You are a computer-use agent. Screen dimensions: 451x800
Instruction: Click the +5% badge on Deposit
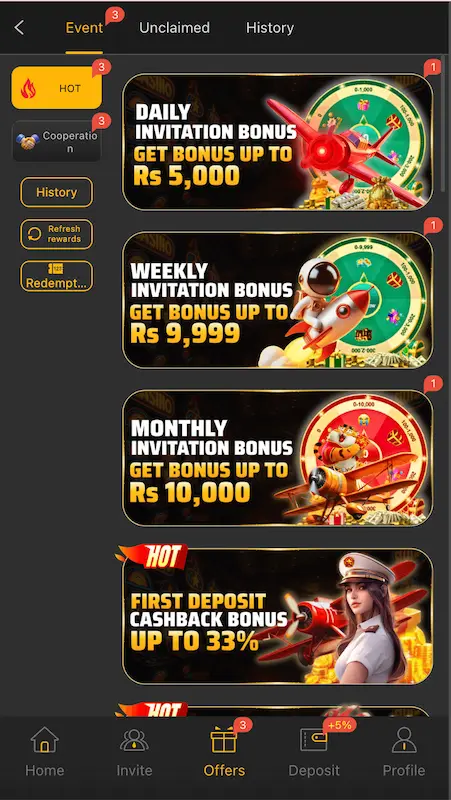(x=340, y=725)
